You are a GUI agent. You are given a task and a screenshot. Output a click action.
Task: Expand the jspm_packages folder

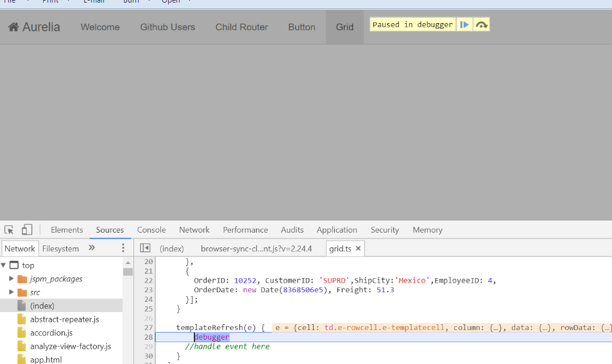12,279
